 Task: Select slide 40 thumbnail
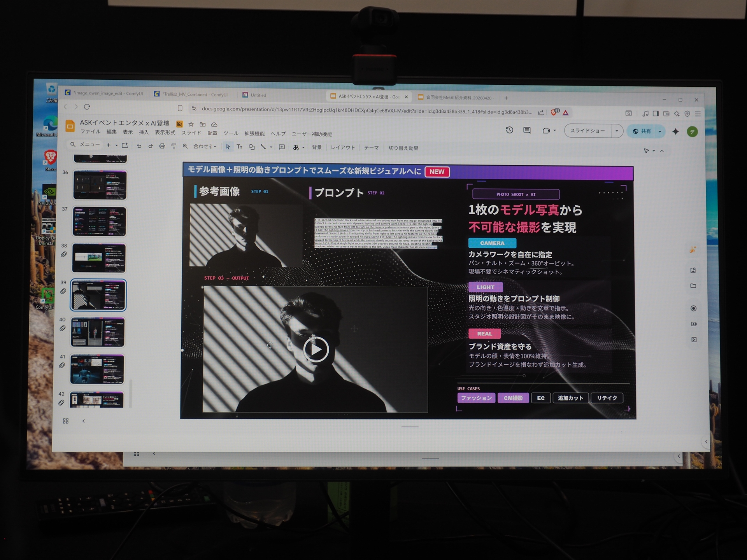[x=98, y=332]
